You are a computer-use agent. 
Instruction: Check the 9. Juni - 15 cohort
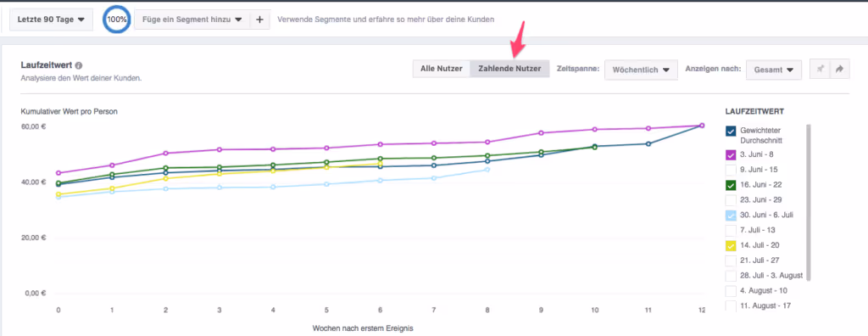731,170
